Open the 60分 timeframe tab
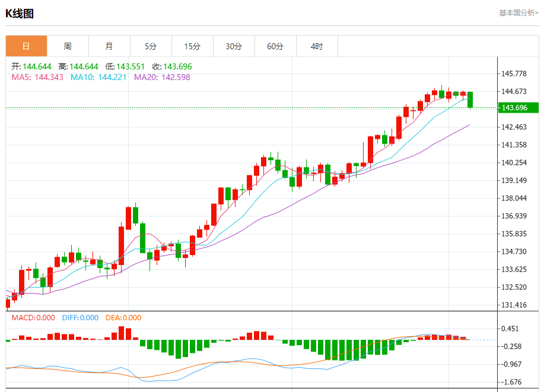This screenshot has width=544, height=392. (x=275, y=46)
